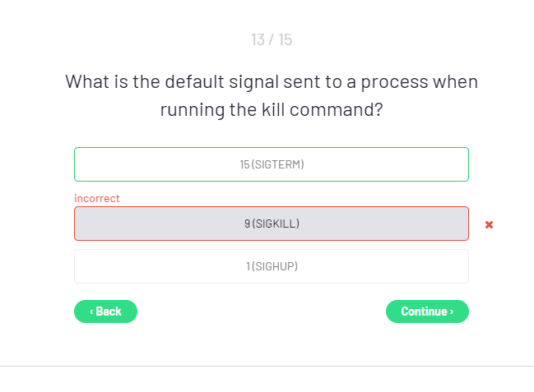Click the 13 / 15 progress counter
534x392 pixels.
272,39
